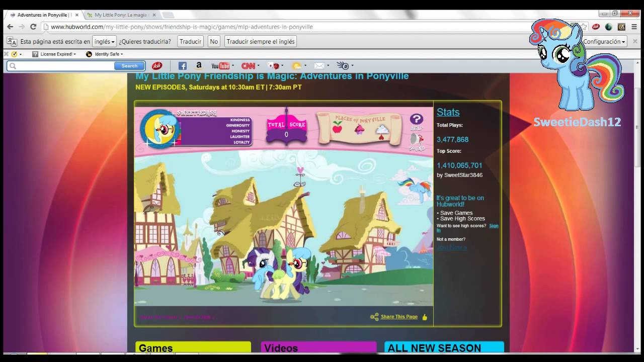
Task: Close the Adventures in Ponyville tab
Action: coord(76,15)
